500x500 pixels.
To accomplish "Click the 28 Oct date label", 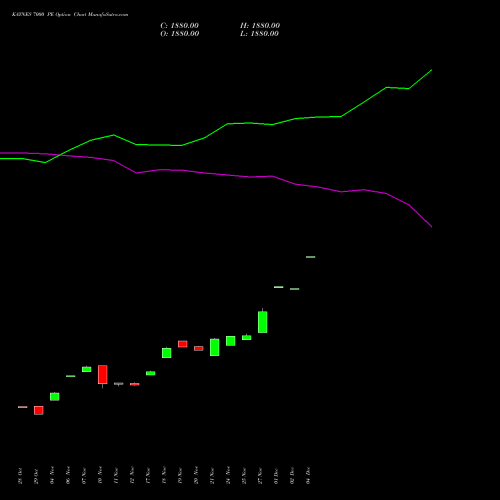I will point(20,476).
